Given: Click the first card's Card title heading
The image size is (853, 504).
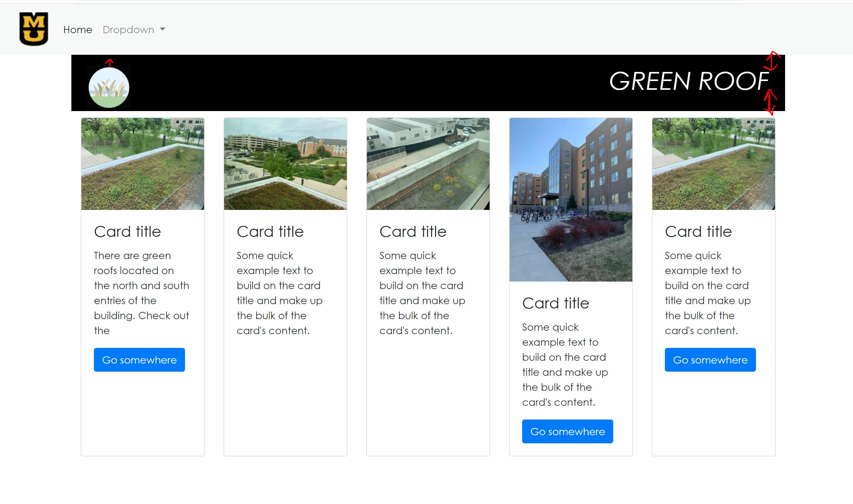Looking at the screenshot, I should pyautogui.click(x=127, y=232).
